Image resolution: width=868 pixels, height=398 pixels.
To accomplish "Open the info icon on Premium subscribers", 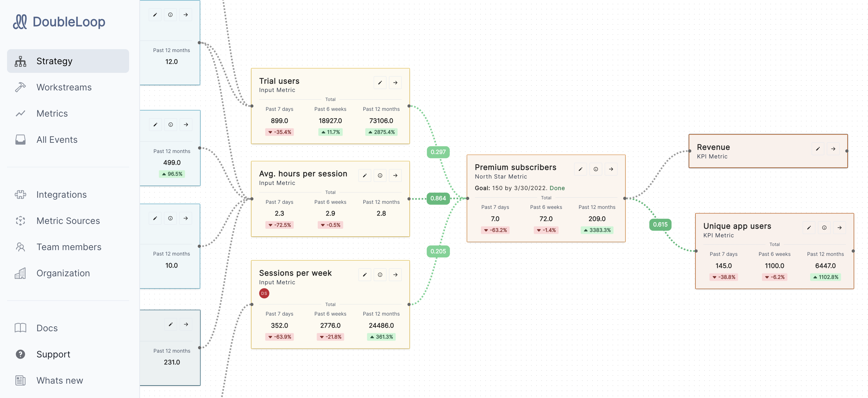I will (596, 169).
